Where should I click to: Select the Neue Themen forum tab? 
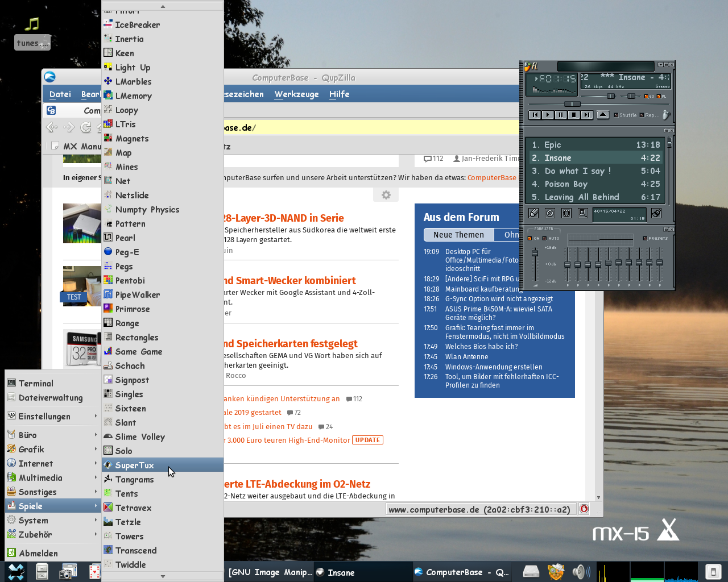(x=458, y=235)
